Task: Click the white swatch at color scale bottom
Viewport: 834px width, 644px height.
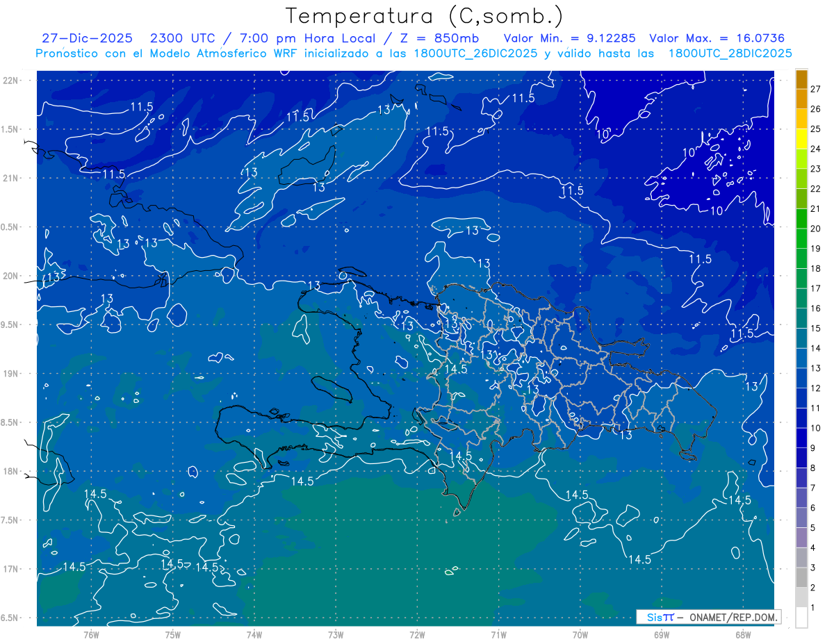Action: [801, 618]
